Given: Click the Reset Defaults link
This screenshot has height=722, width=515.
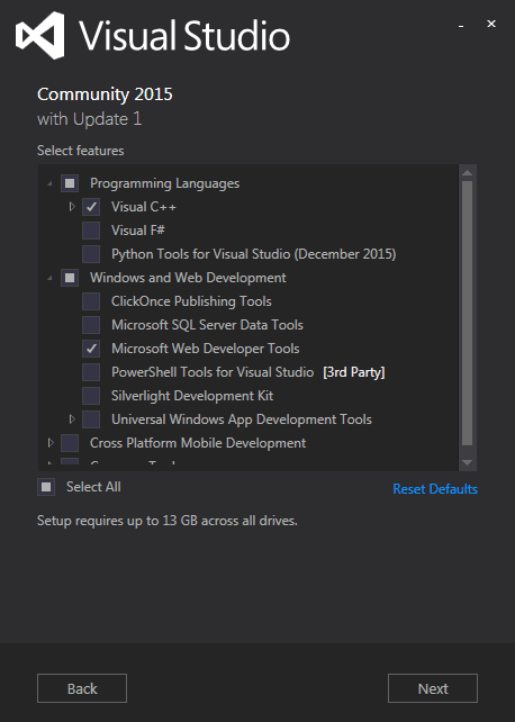Looking at the screenshot, I should click(x=435, y=489).
